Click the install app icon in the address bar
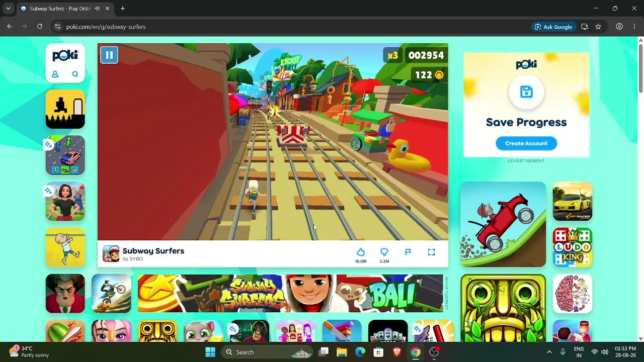The height and width of the screenshot is (362, 644). tap(585, 27)
